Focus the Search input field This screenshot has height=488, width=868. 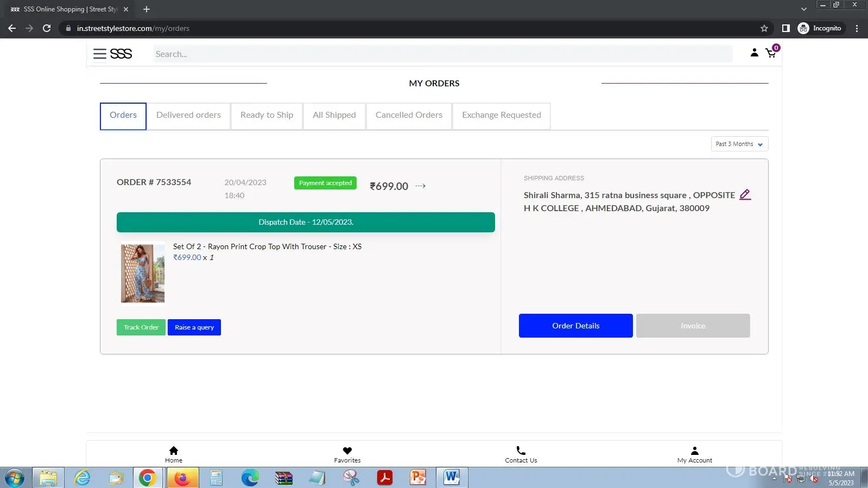[442, 54]
